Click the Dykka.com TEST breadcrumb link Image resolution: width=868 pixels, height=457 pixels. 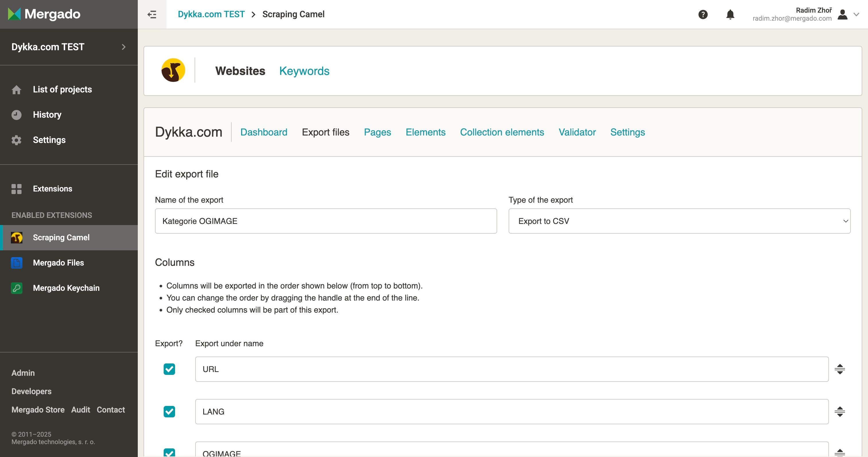coord(211,14)
